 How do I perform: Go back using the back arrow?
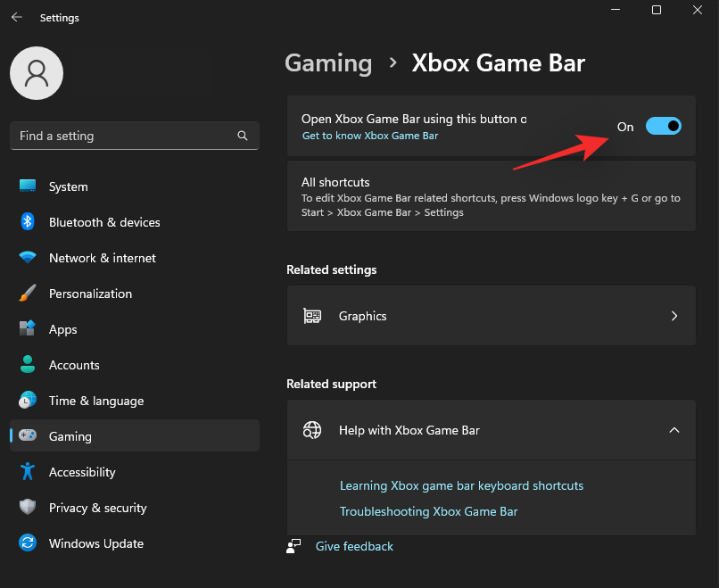click(x=17, y=17)
